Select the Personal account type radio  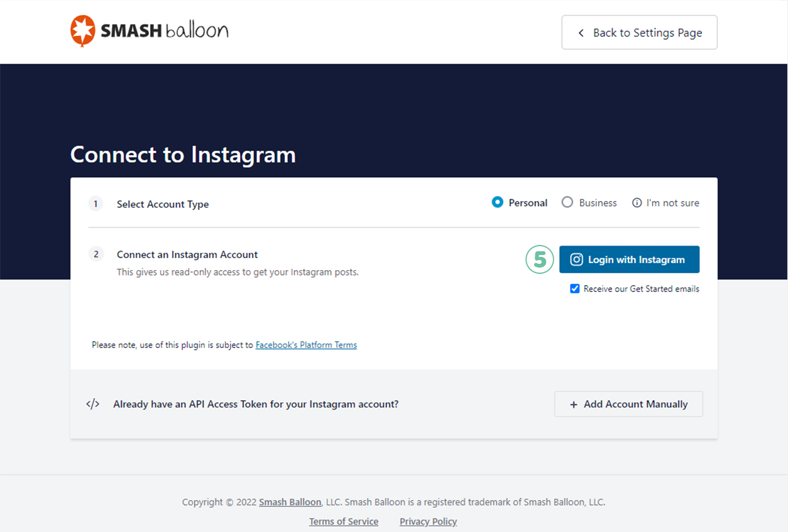pos(498,202)
